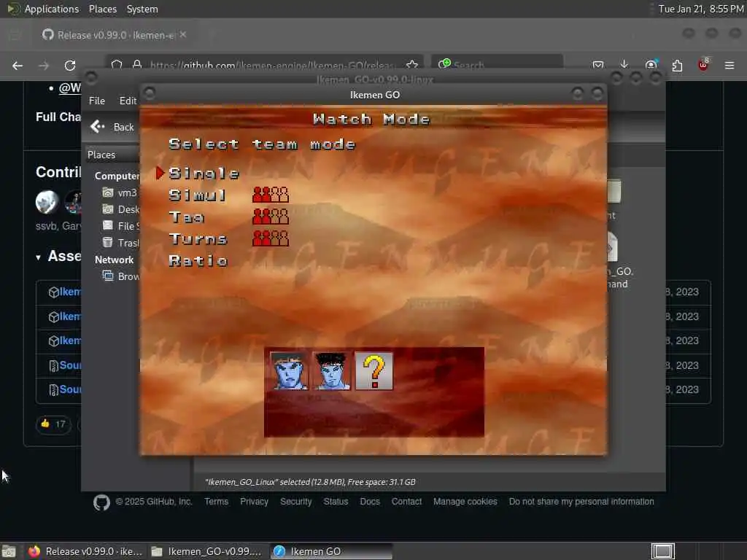The image size is (747, 560).
Task: Reload the GitHub release page
Action: tap(70, 66)
